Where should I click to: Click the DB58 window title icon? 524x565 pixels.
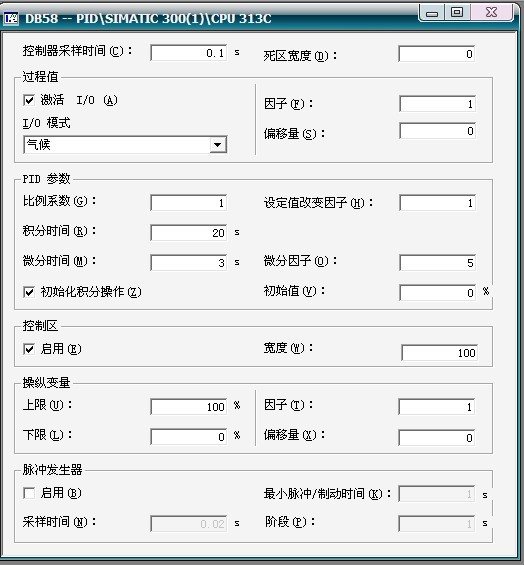click(11, 17)
